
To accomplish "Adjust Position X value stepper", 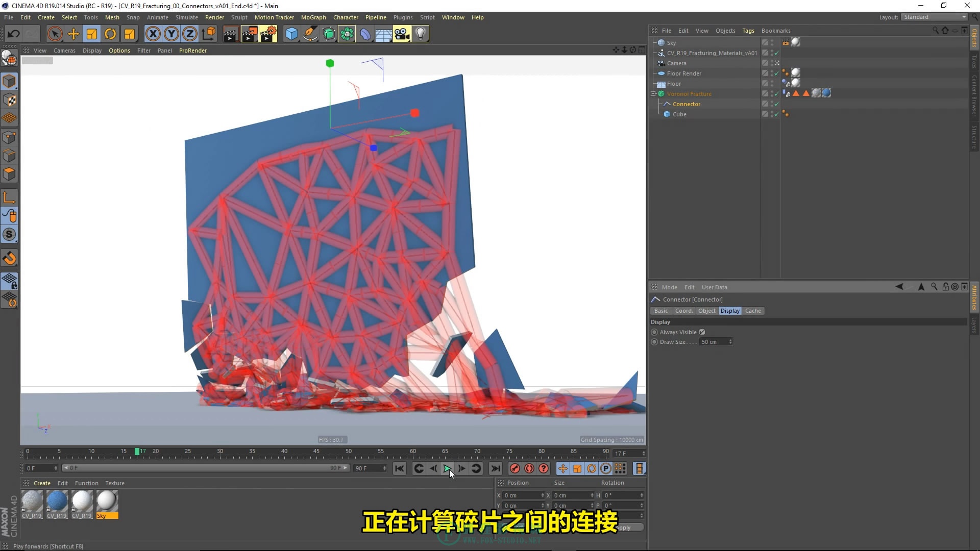I will coord(543,495).
